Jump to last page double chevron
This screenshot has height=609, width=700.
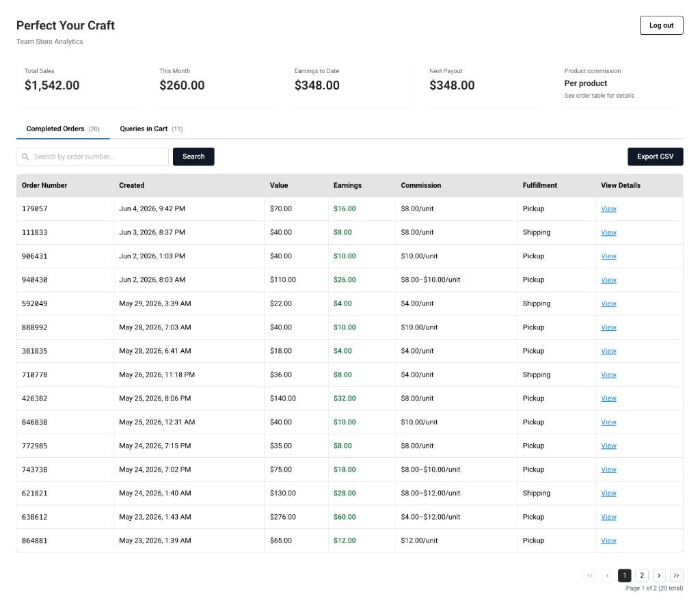pos(677,576)
